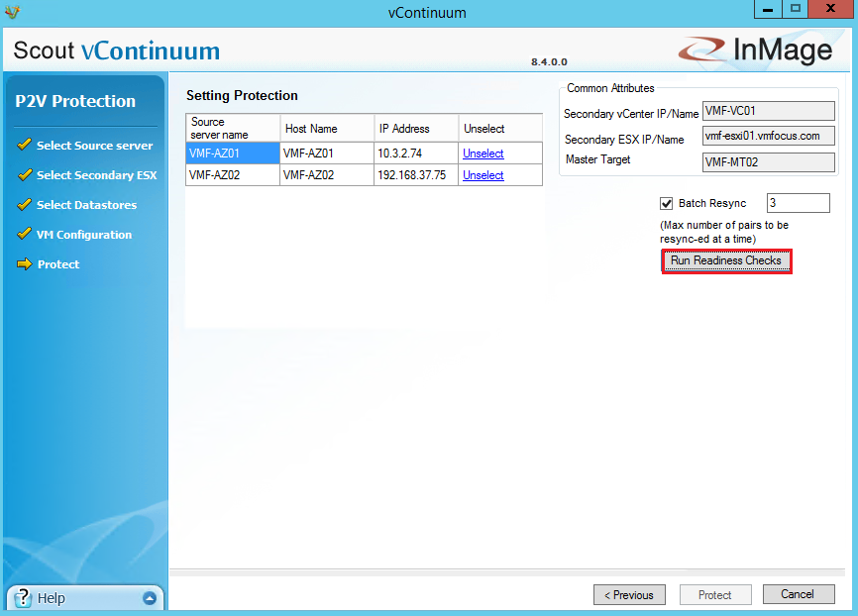
Task: Click the Secondary vCenter IP/Name field
Action: [768, 111]
